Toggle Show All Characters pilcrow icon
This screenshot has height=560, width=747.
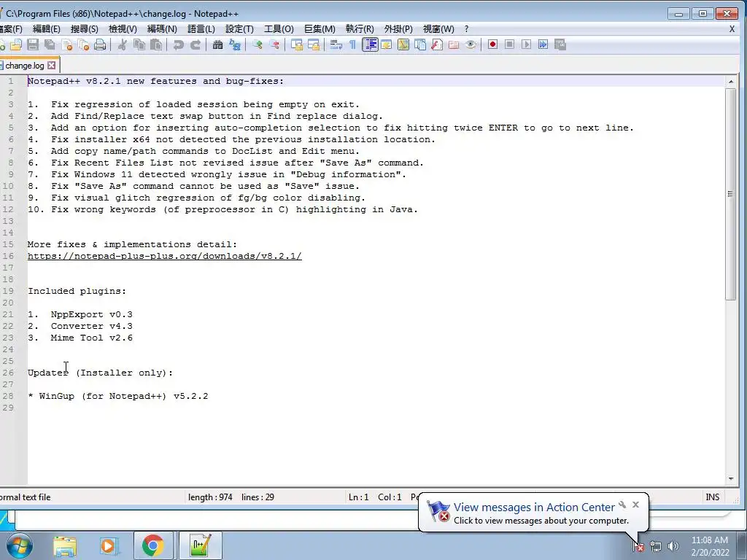pyautogui.click(x=352, y=44)
